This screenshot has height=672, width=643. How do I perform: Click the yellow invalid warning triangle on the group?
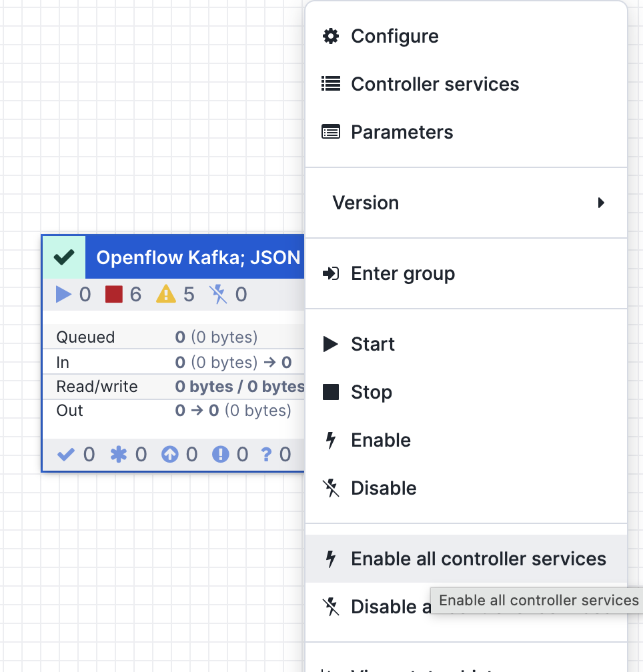pos(166,295)
